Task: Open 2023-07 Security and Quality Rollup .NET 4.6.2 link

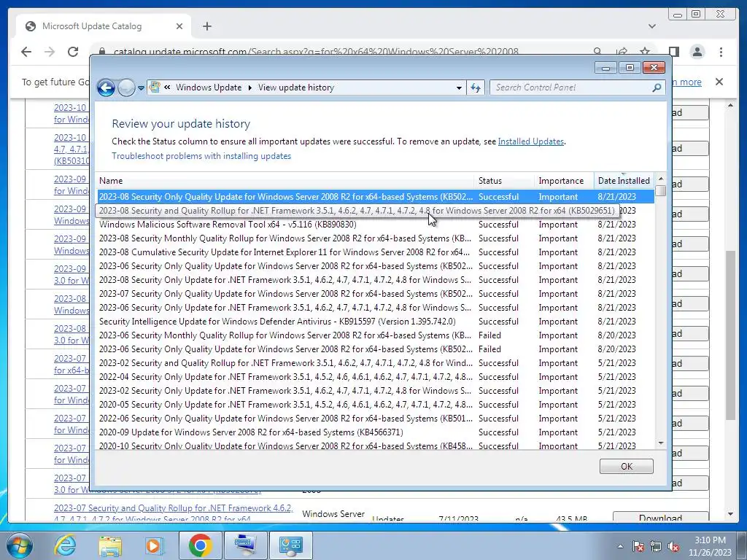Action: (174, 513)
